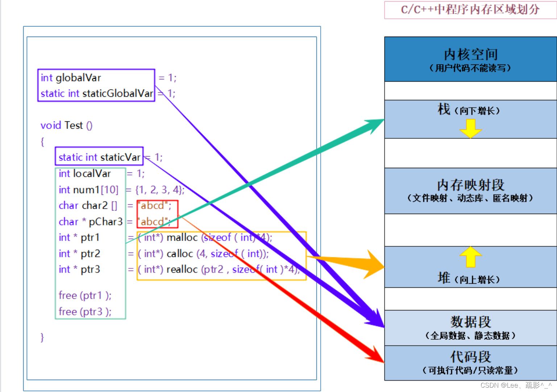The width and height of the screenshot is (557, 392).
Task: Click the 'char * pChar3' declaration
Action: pos(91,222)
